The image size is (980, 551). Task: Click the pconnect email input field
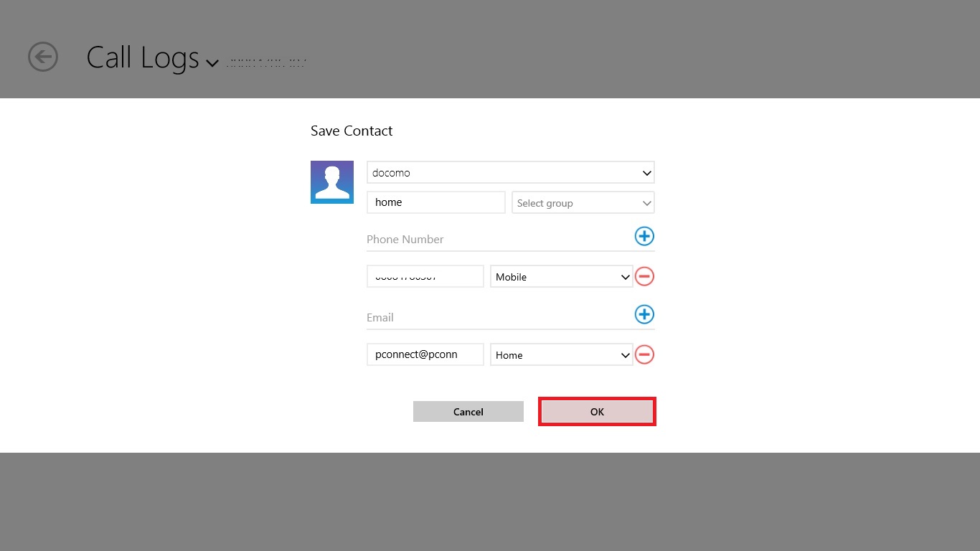pos(425,354)
